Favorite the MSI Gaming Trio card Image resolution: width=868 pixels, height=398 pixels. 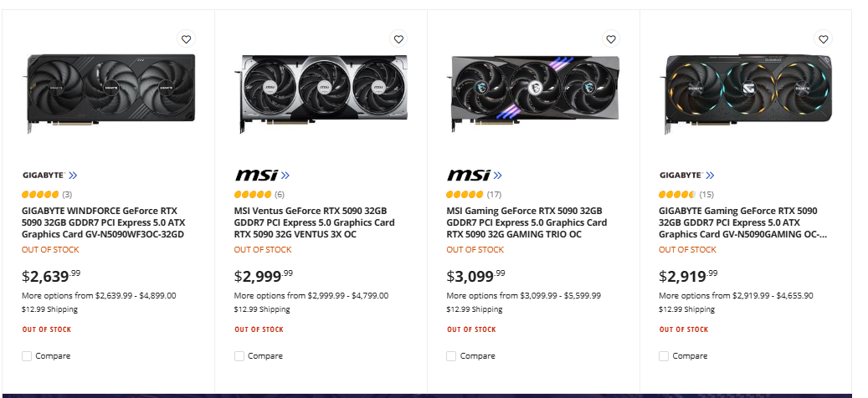(x=611, y=38)
